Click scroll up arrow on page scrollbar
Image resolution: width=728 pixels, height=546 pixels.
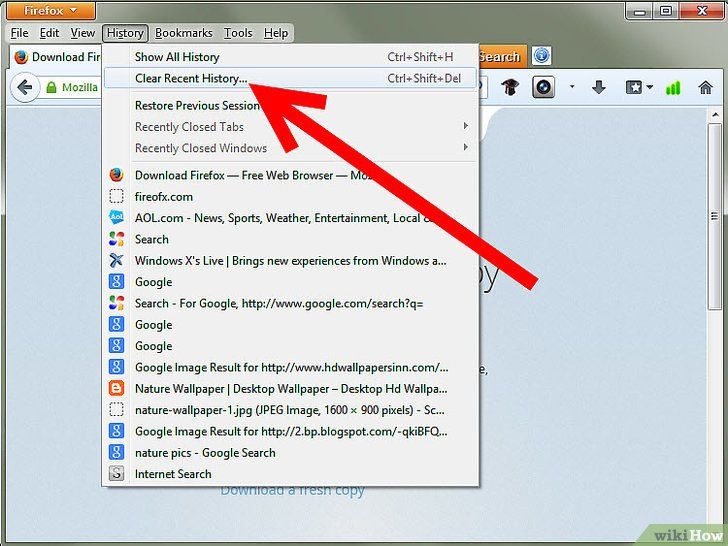pos(715,114)
